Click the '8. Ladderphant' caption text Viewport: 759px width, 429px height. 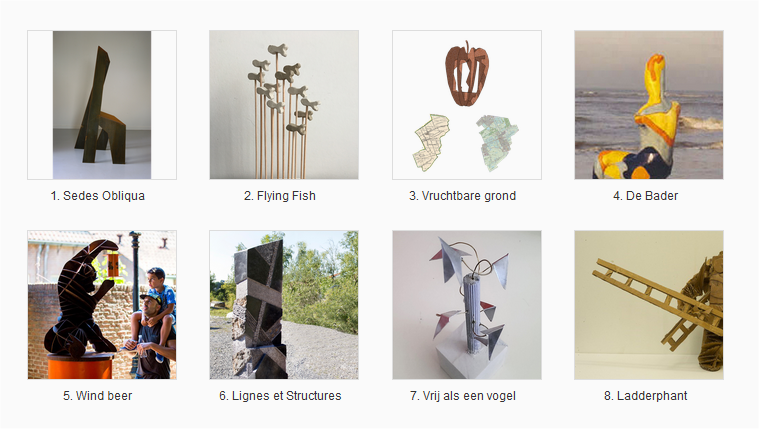pyautogui.click(x=646, y=396)
